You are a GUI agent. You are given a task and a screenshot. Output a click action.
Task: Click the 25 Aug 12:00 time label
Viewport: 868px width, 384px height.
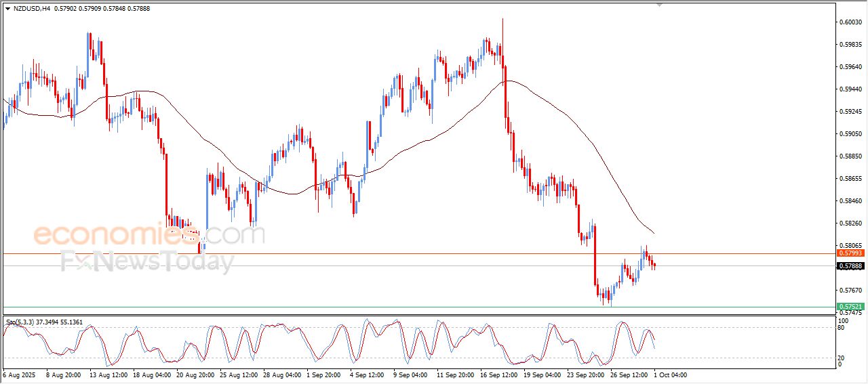[x=239, y=374]
